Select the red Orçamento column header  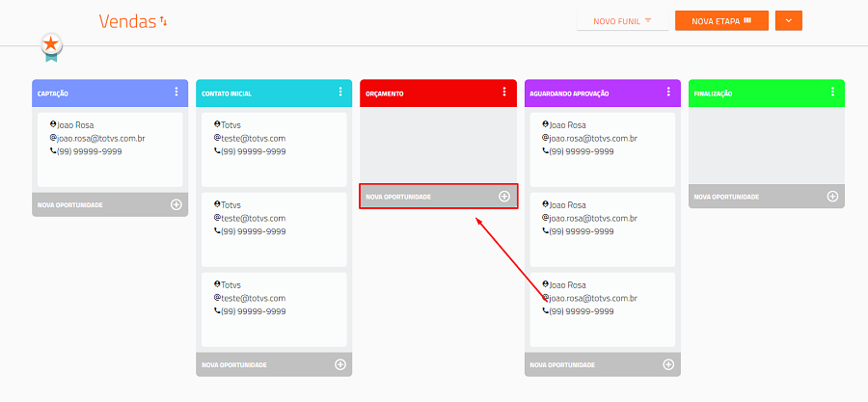(x=438, y=93)
